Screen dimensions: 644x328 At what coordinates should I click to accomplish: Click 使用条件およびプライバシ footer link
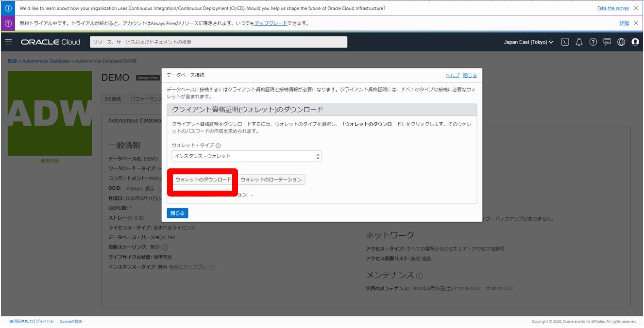coord(32,321)
